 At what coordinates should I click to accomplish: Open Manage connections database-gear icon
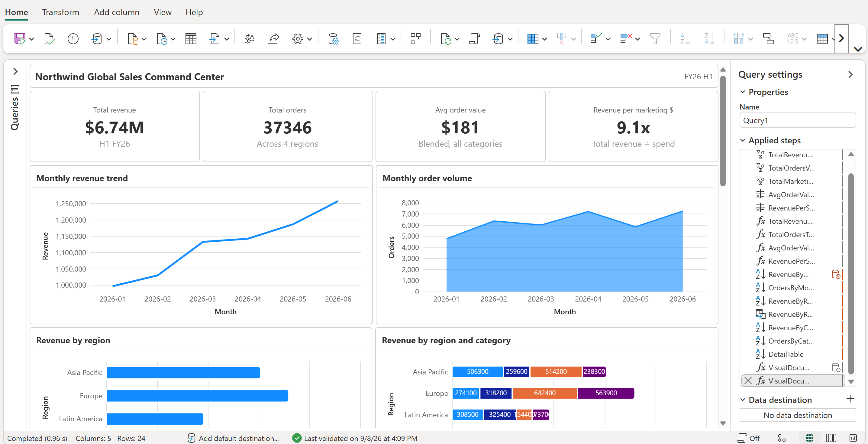coord(333,38)
